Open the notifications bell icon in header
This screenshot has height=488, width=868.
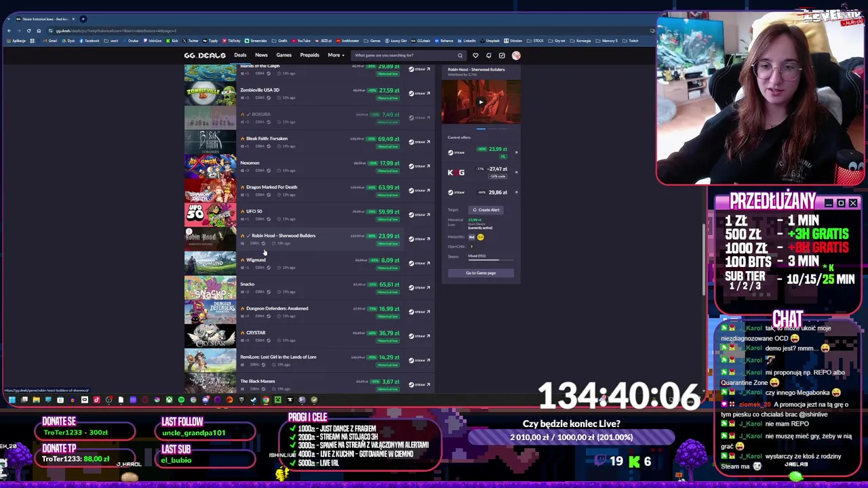click(488, 56)
